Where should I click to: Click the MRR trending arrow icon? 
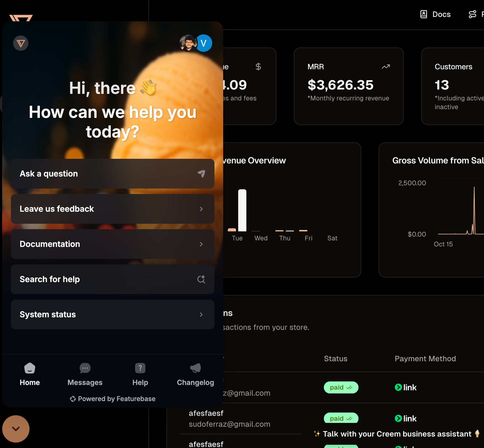point(386,67)
